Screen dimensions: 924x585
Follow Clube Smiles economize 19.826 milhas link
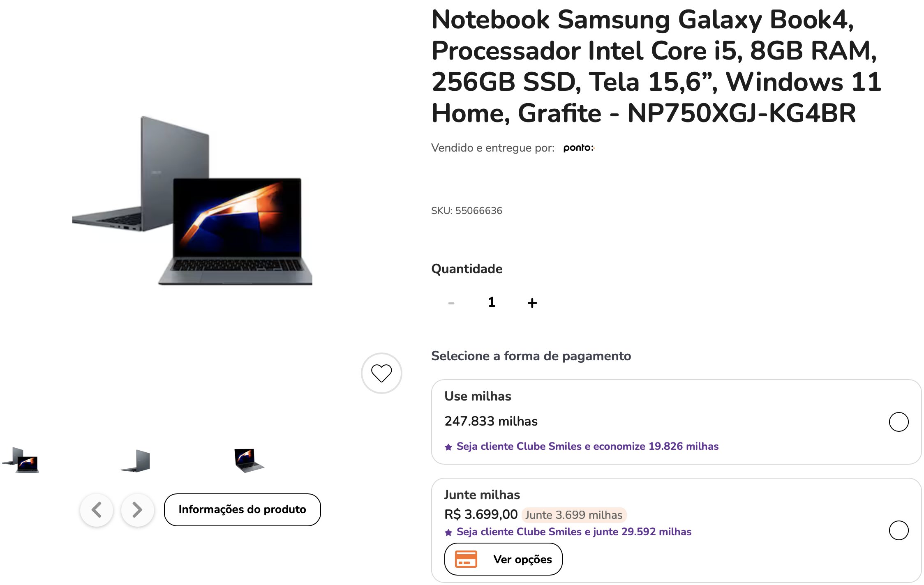coord(587,446)
